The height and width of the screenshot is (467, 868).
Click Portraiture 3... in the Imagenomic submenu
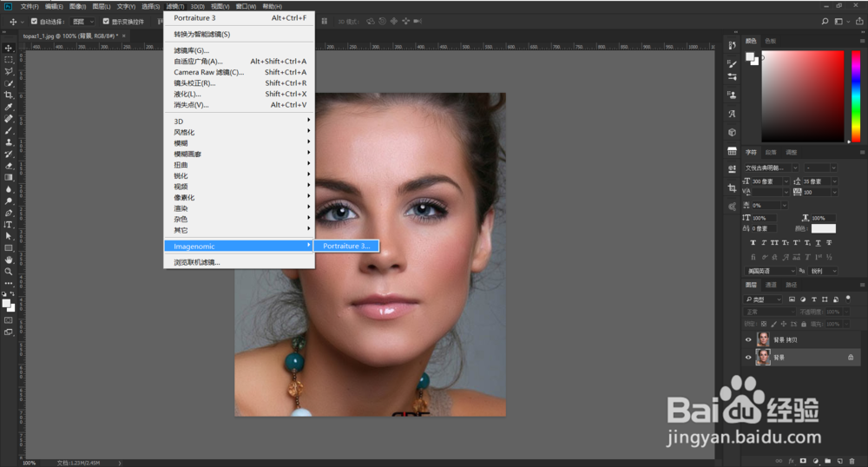346,247
